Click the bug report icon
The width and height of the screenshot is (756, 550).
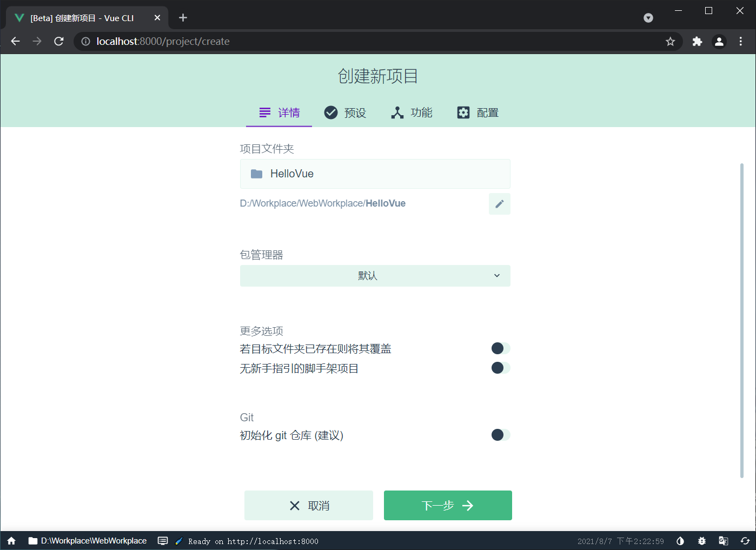tap(702, 541)
